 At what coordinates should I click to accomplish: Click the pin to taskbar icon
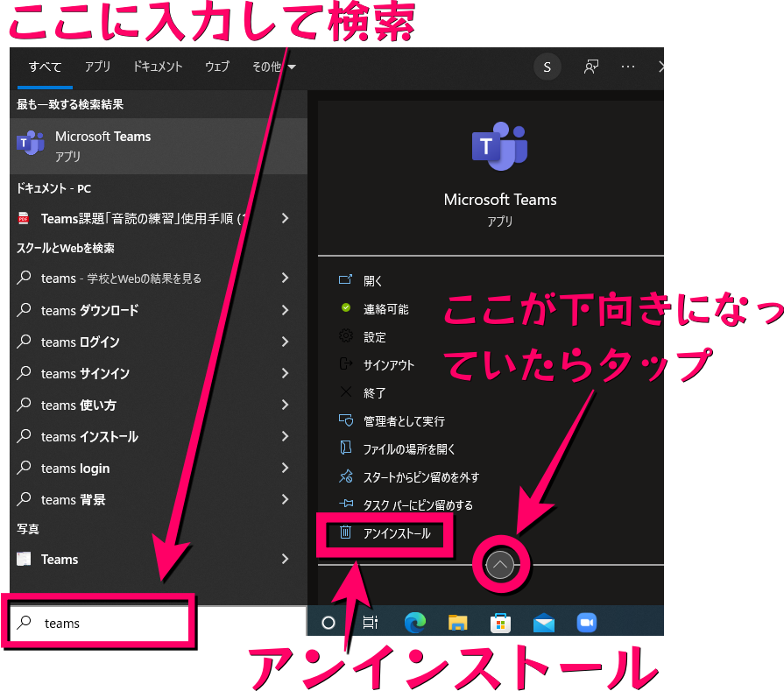[345, 504]
